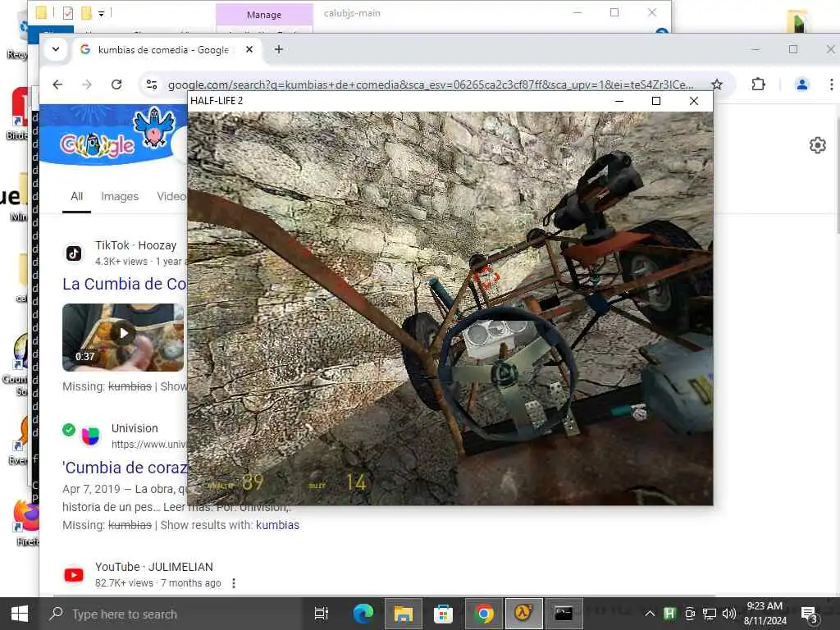Screen dimensions: 840x630
Task: Open notification center icon
Action: pyautogui.click(x=808, y=614)
